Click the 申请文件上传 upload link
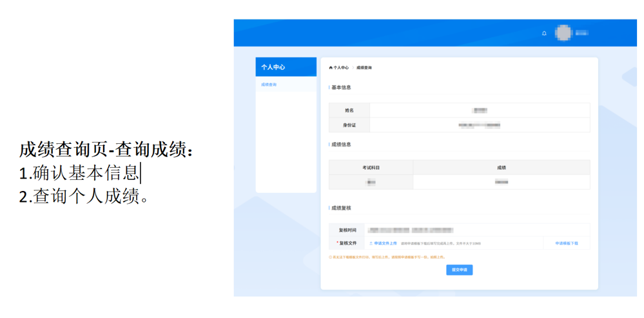The width and height of the screenshot is (644, 318). (x=385, y=244)
